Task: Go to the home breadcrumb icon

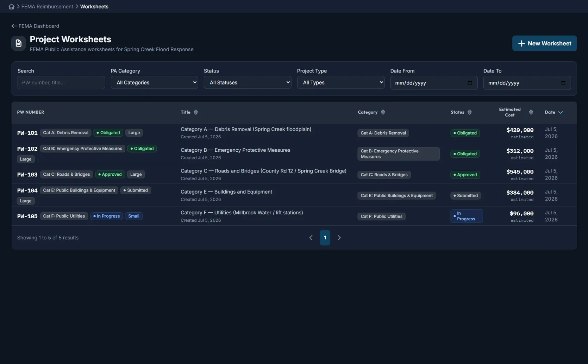Action: [12, 7]
